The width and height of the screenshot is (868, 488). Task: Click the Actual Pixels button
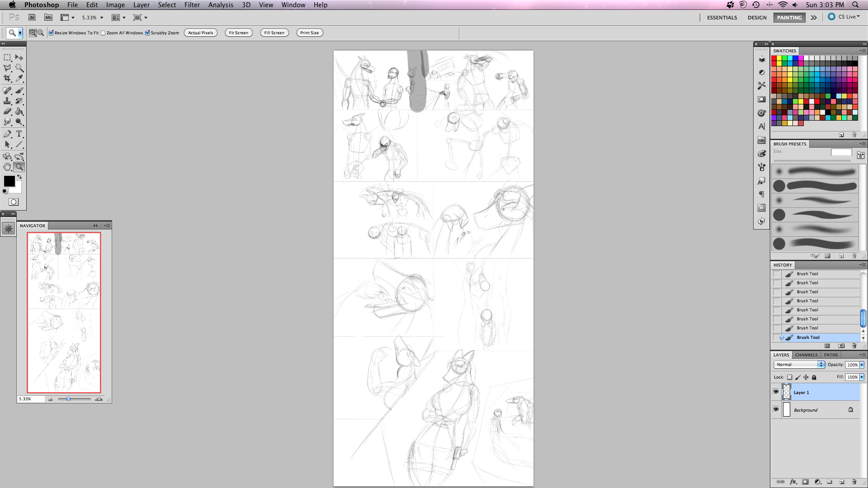[x=200, y=33]
